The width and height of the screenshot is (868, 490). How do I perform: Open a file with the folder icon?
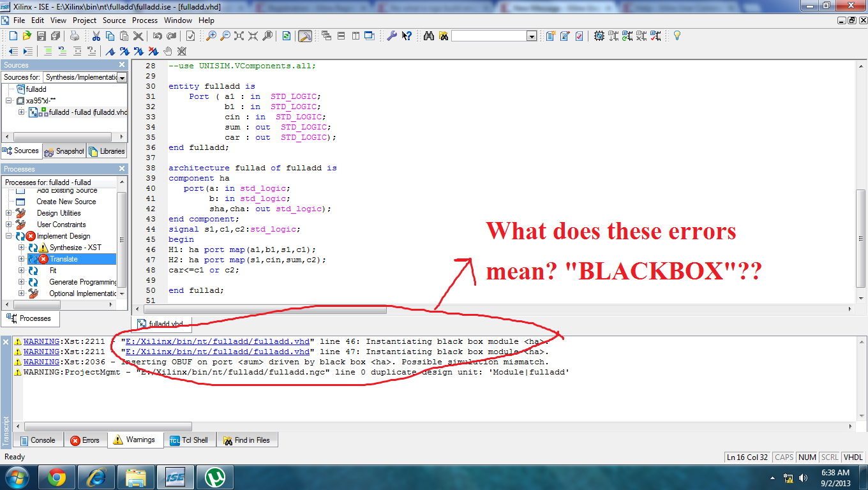tap(27, 36)
